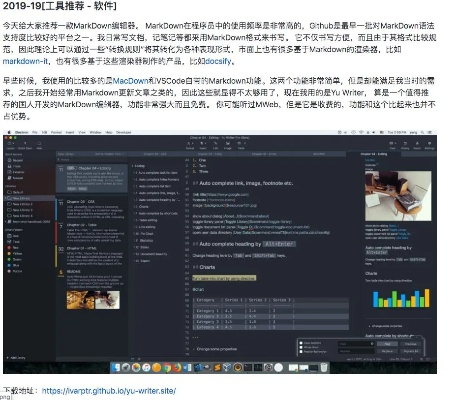
Task: Jump to the Table editing outline entry
Action: pos(146,220)
